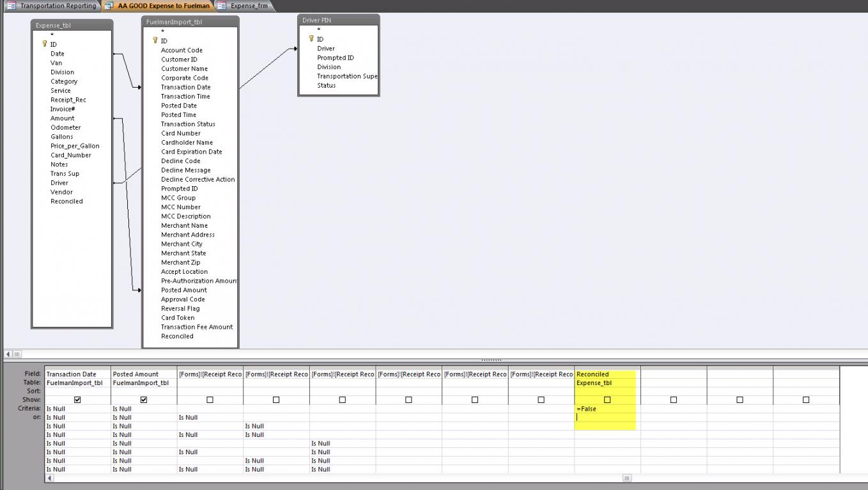Select the Date field in Expense_tbl
This screenshot has width=868, height=490.
pyautogui.click(x=58, y=54)
